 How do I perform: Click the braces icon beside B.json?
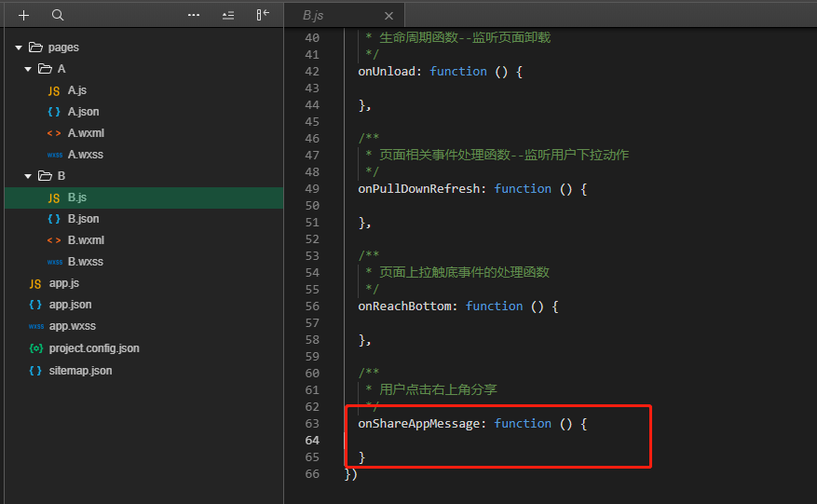pos(54,220)
